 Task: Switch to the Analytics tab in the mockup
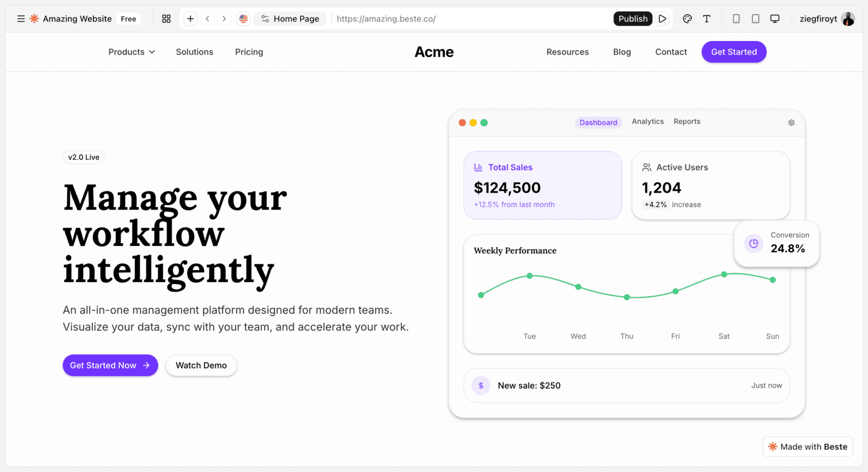click(x=648, y=121)
